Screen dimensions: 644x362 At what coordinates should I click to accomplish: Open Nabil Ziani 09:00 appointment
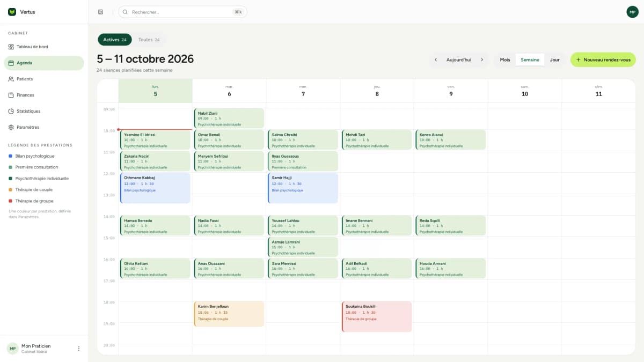coord(229,119)
